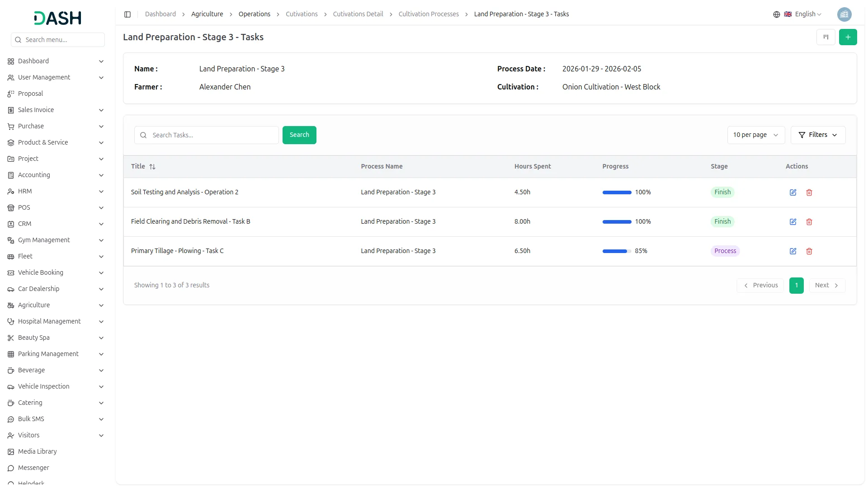868x488 pixels.
Task: Open the user avatar profile menu
Action: pyautogui.click(x=844, y=14)
